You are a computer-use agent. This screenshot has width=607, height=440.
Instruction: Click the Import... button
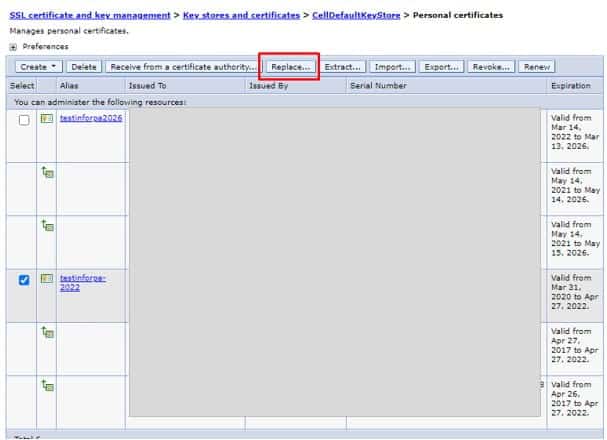[x=392, y=67]
